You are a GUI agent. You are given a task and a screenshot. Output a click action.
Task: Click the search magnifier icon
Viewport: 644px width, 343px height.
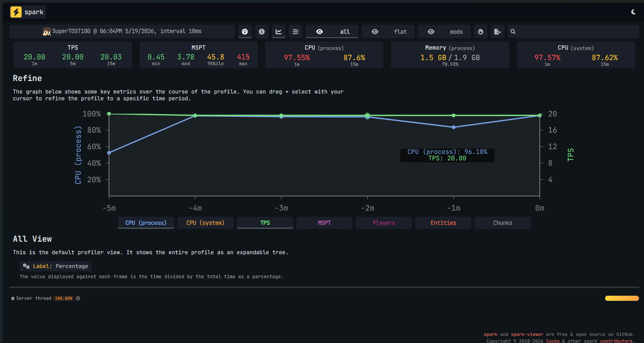(513, 31)
